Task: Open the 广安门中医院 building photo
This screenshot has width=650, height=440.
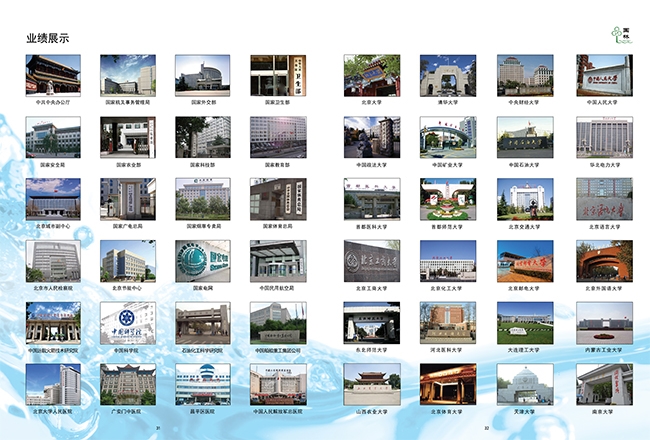Action: tap(127, 383)
